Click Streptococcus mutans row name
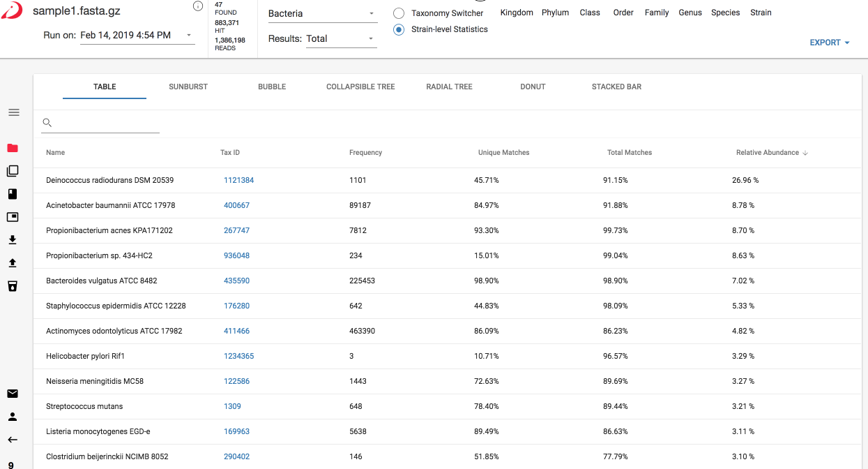Screen dimensions: 868x469 point(84,406)
